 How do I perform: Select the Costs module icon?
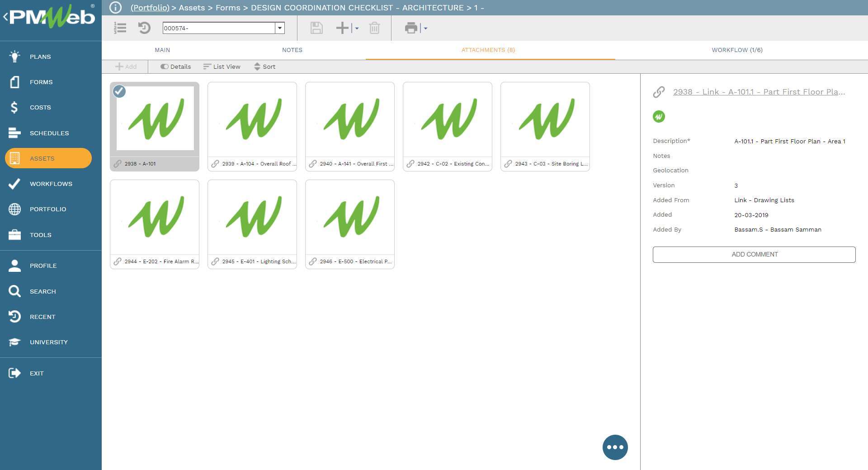tap(14, 107)
